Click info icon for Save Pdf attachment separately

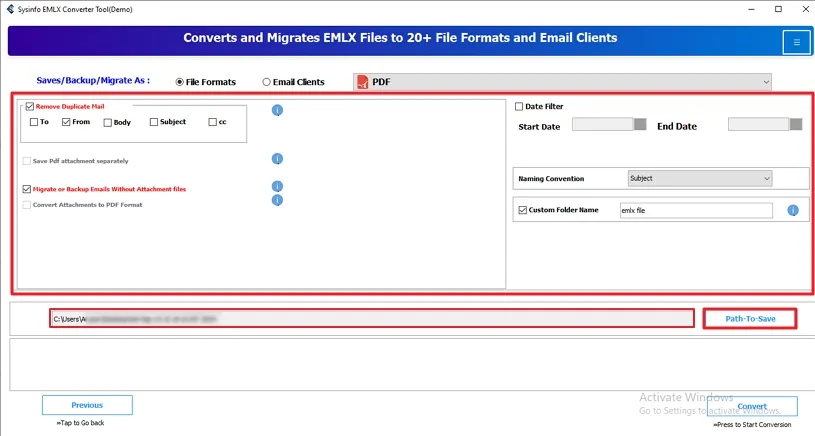pyautogui.click(x=277, y=158)
